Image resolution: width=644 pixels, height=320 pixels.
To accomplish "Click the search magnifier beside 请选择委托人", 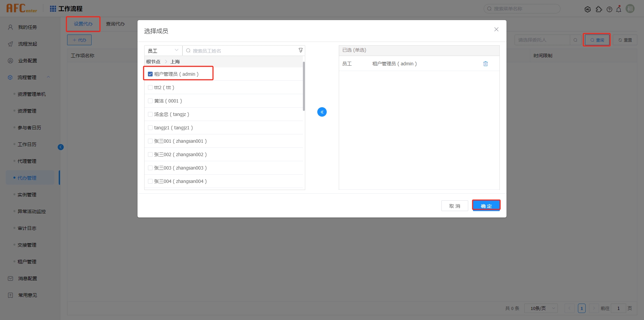I will (576, 40).
